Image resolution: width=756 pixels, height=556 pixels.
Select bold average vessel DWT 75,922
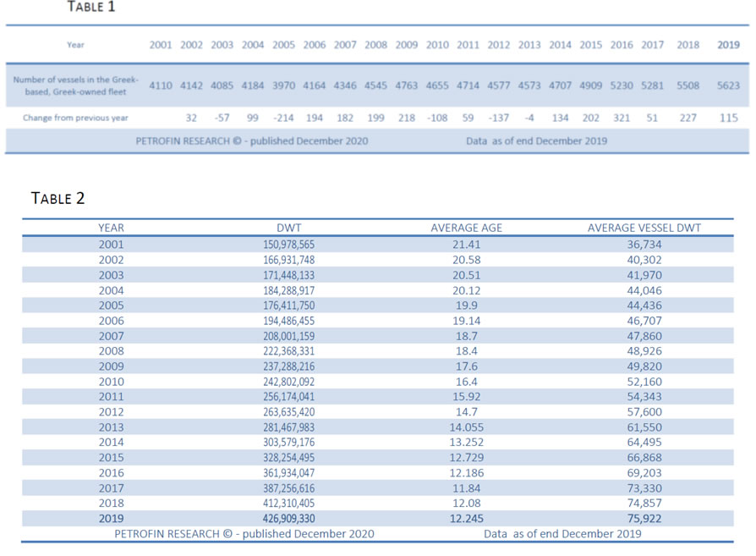point(644,519)
